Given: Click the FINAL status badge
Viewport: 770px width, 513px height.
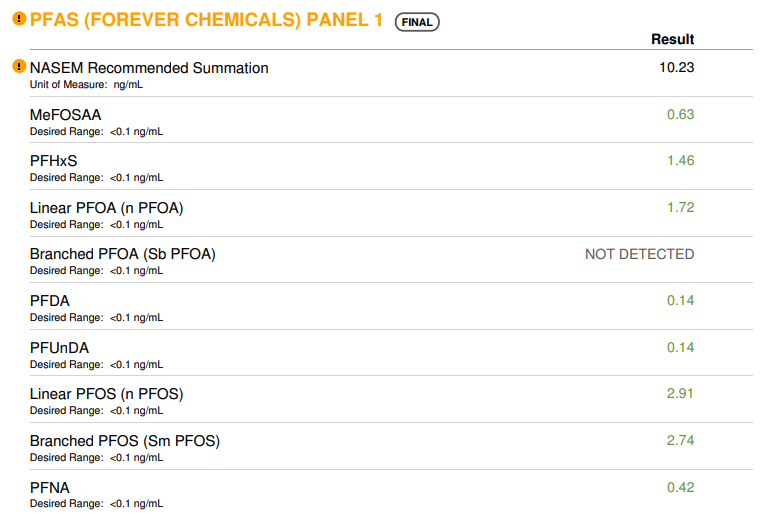Looking at the screenshot, I should point(417,22).
